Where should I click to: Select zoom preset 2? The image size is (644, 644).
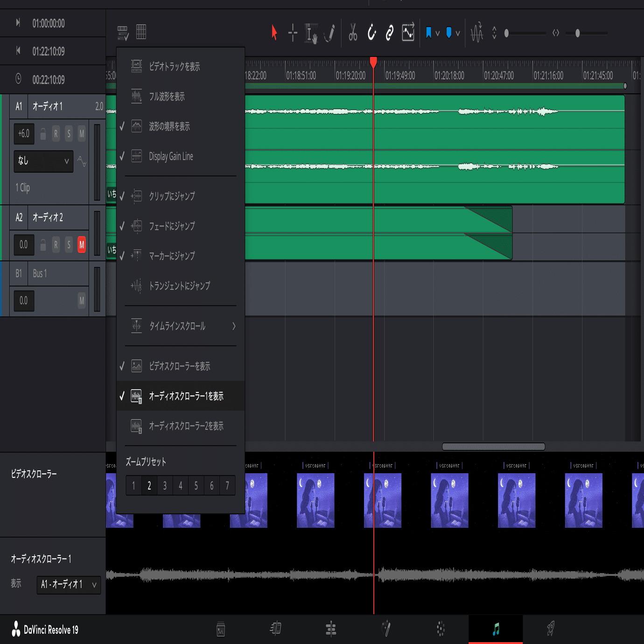coord(149,486)
